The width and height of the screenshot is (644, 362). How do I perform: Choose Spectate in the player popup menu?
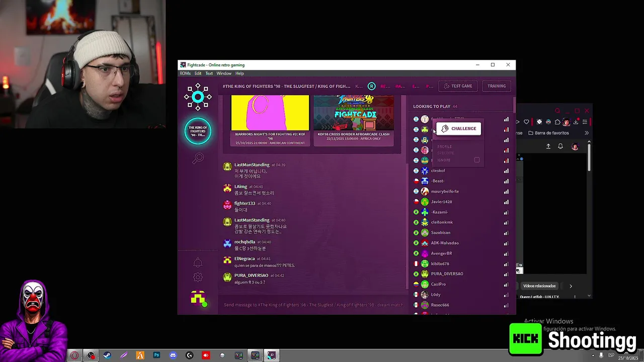click(445, 153)
